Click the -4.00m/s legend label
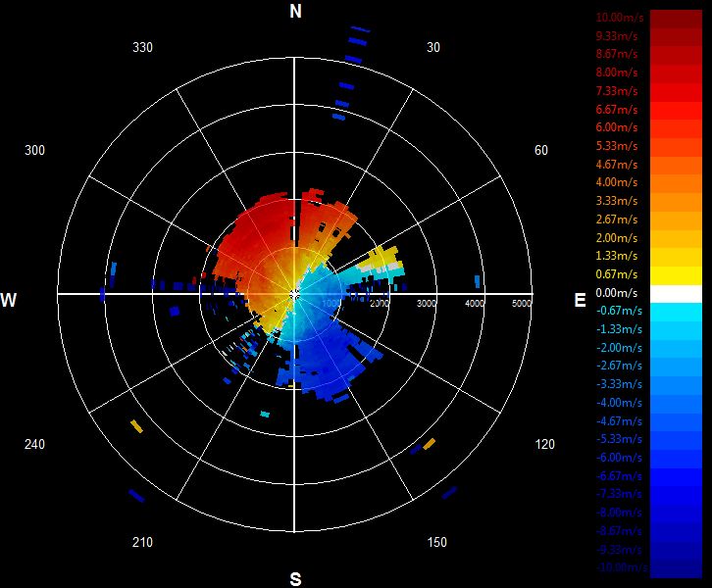712x588 pixels. pyautogui.click(x=619, y=403)
